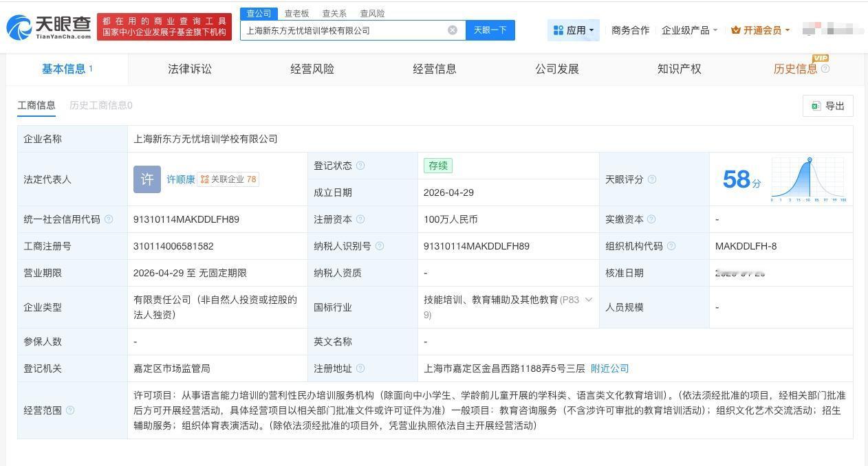Open the 附近公司 link

609,368
